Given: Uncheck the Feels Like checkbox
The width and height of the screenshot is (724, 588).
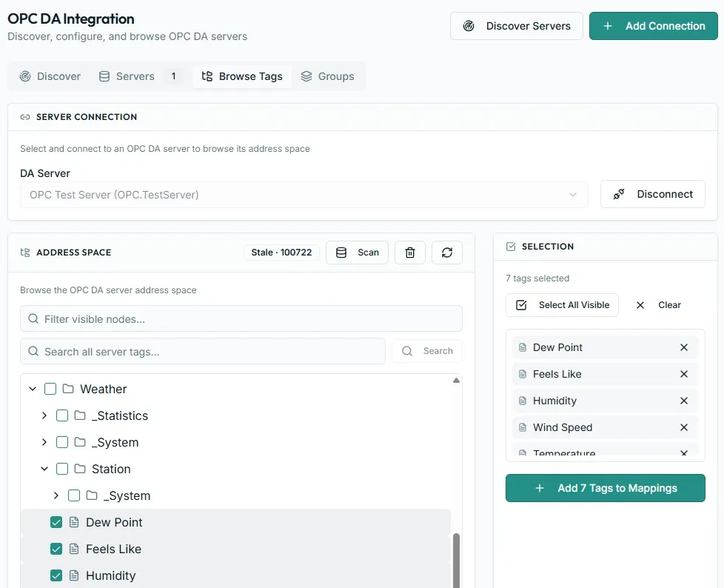Looking at the screenshot, I should point(56,549).
